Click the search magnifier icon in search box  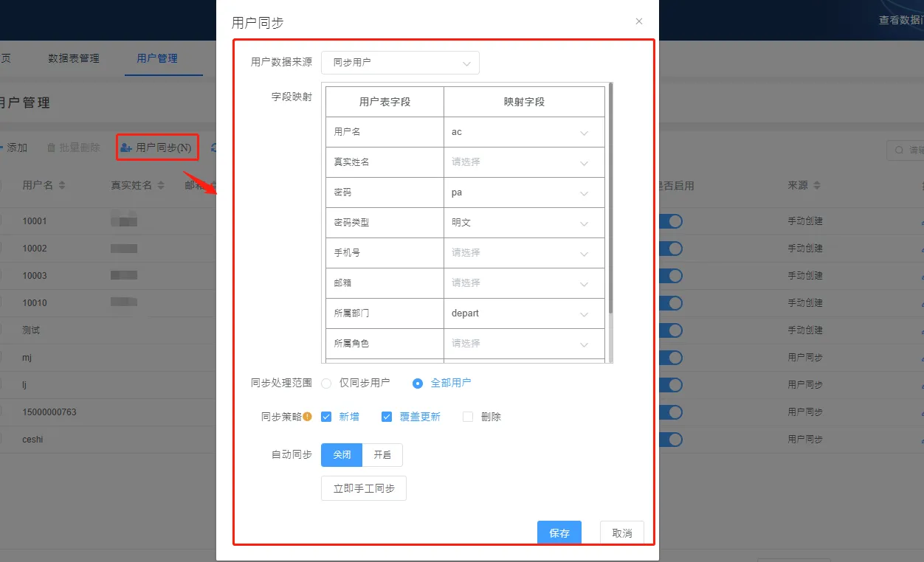899,150
